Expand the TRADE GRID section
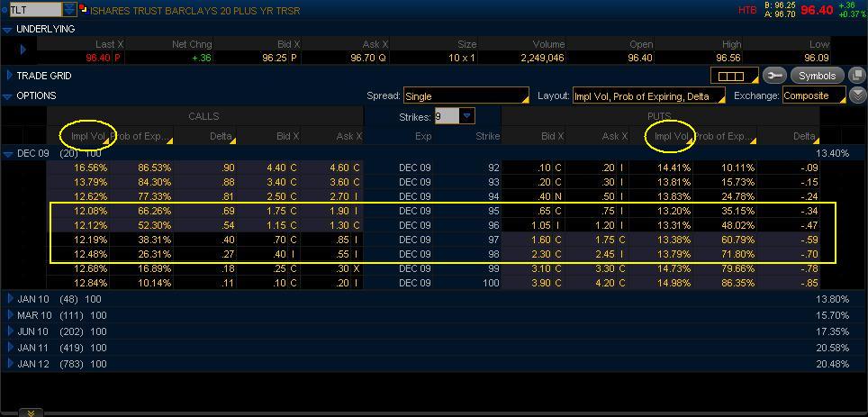 coord(10,76)
